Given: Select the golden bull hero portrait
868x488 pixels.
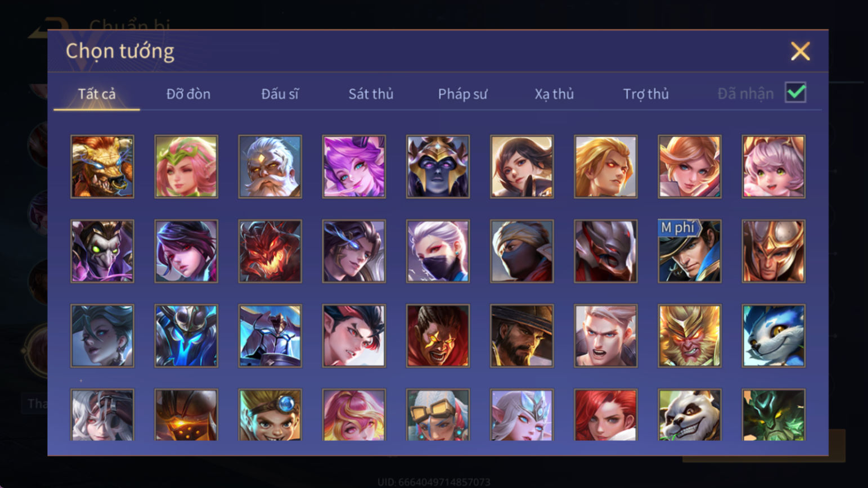Looking at the screenshot, I should pyautogui.click(x=102, y=166).
